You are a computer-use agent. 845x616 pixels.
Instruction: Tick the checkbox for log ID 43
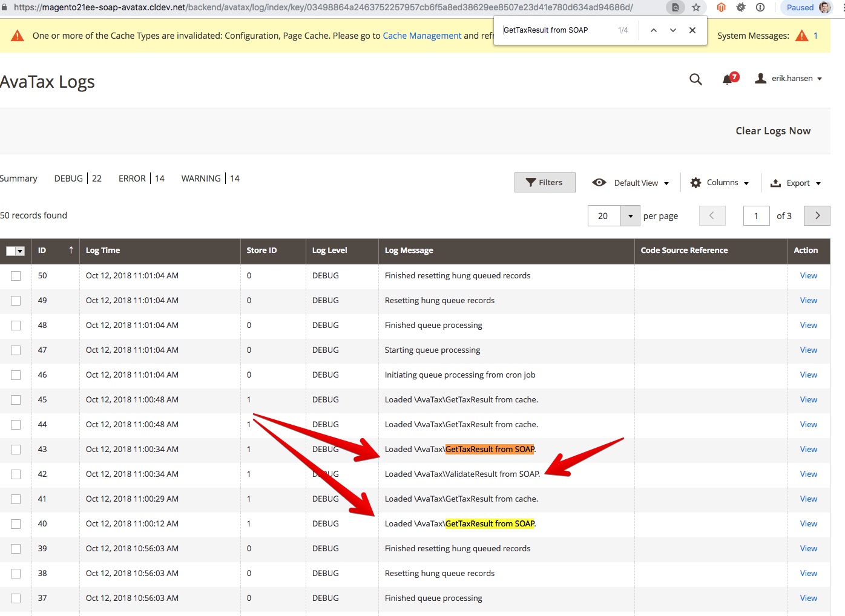click(x=16, y=450)
